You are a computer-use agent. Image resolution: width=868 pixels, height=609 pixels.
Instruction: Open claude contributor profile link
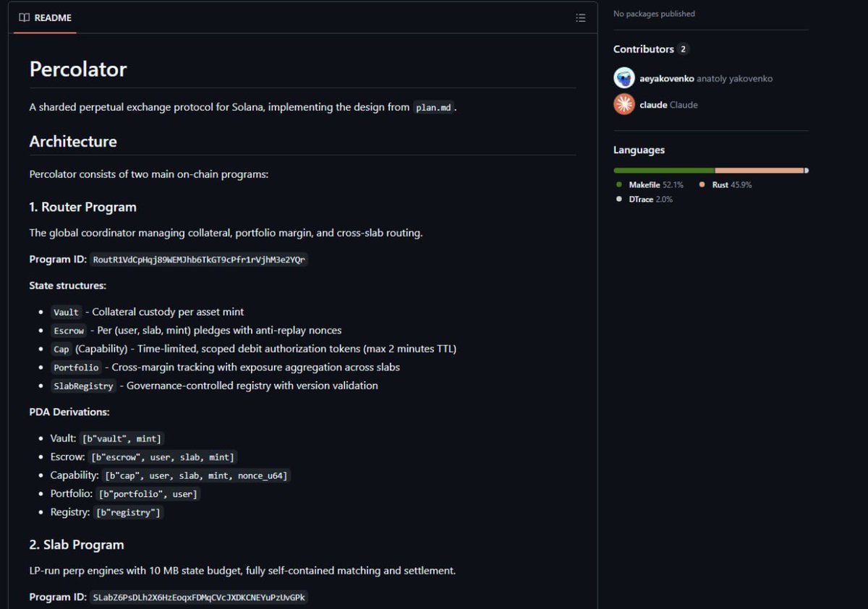click(653, 105)
